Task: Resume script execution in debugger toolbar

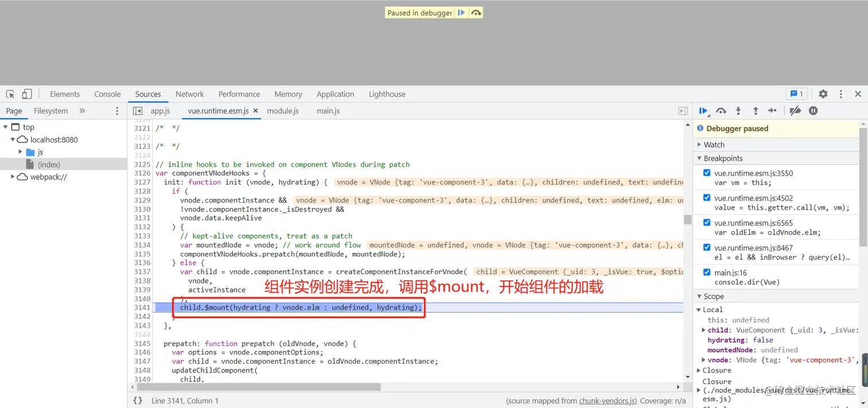Action: pyautogui.click(x=703, y=111)
